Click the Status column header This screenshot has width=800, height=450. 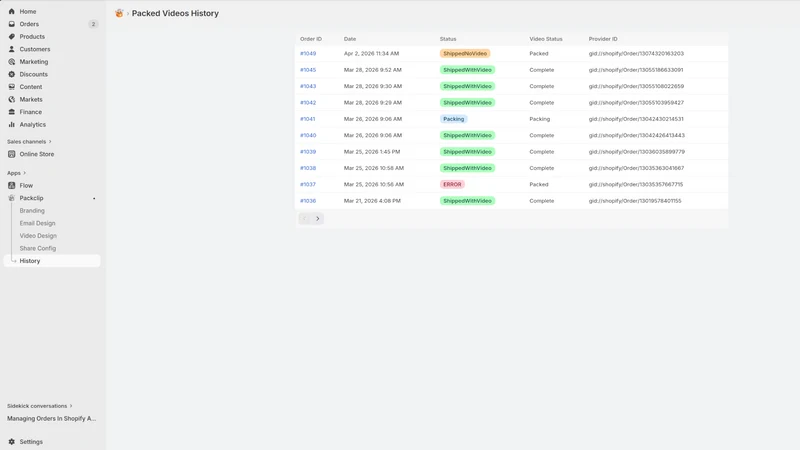448,39
